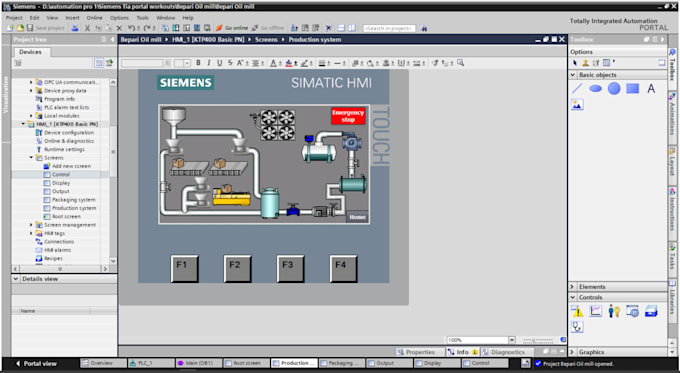
Task: Select the Circle tool in Basic objects
Action: coord(614,89)
